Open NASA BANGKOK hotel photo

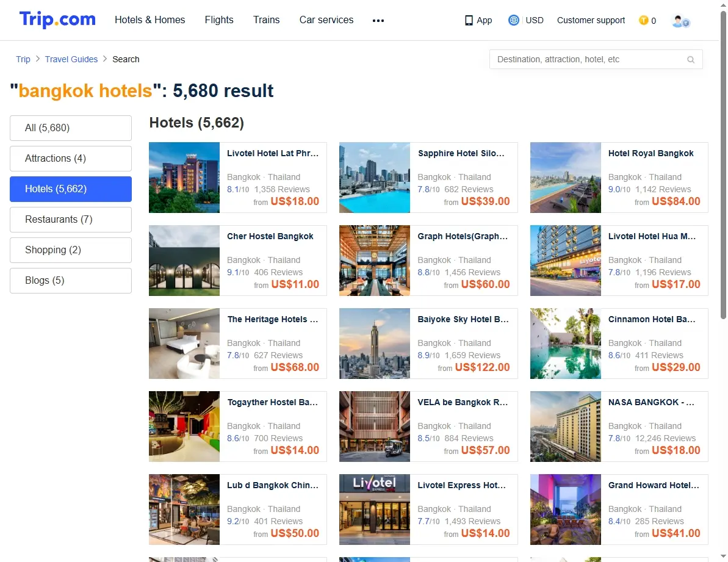(x=566, y=427)
